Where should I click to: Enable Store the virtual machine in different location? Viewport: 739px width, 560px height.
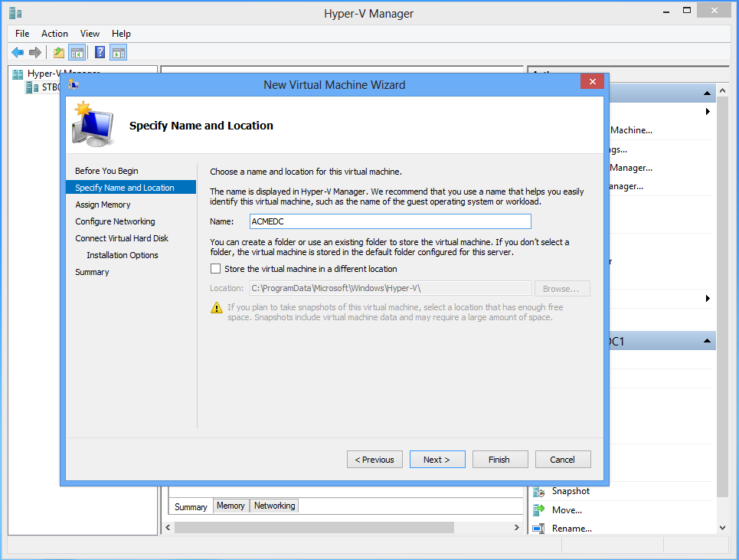point(215,269)
